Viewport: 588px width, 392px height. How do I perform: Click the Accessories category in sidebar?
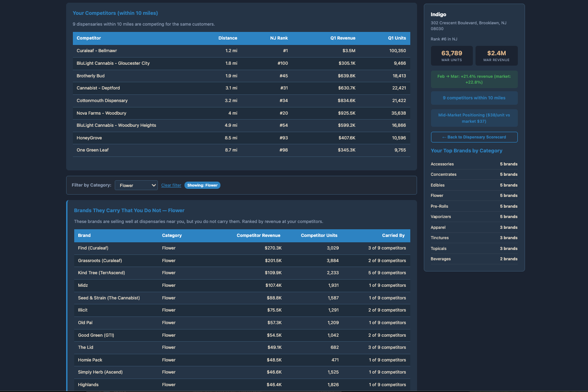[x=474, y=164]
